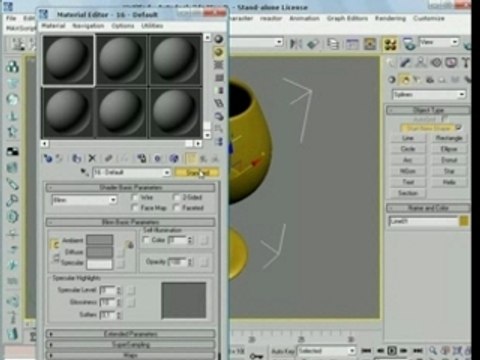Click the Sample Type sphere icon
Viewport: 480px width, 360px height.
219,39
